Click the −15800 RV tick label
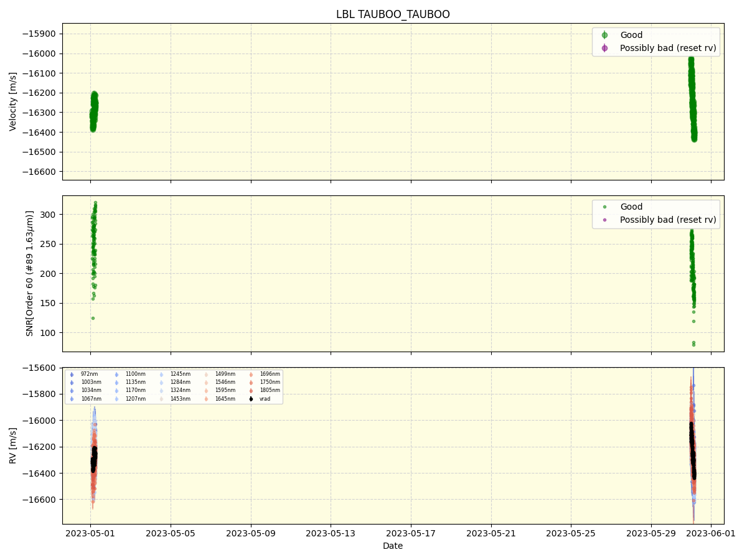 [x=40, y=394]
